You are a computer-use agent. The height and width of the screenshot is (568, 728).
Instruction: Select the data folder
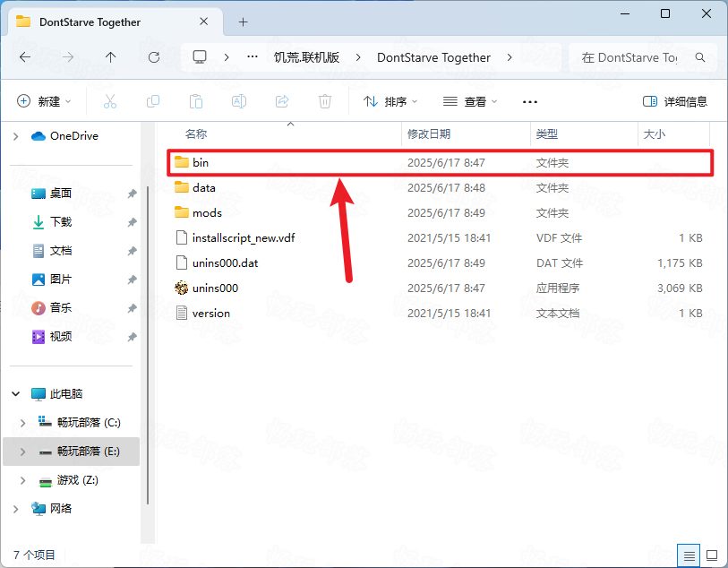point(440,187)
